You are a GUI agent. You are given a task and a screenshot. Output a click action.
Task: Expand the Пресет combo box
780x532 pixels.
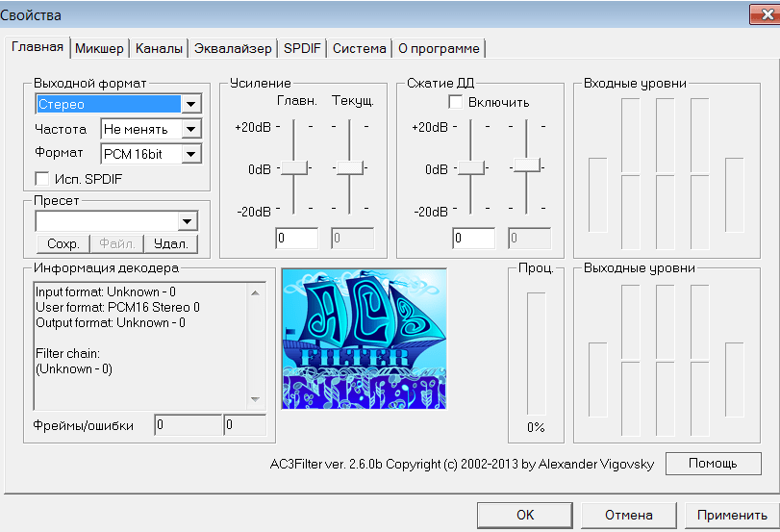pyautogui.click(x=116, y=221)
